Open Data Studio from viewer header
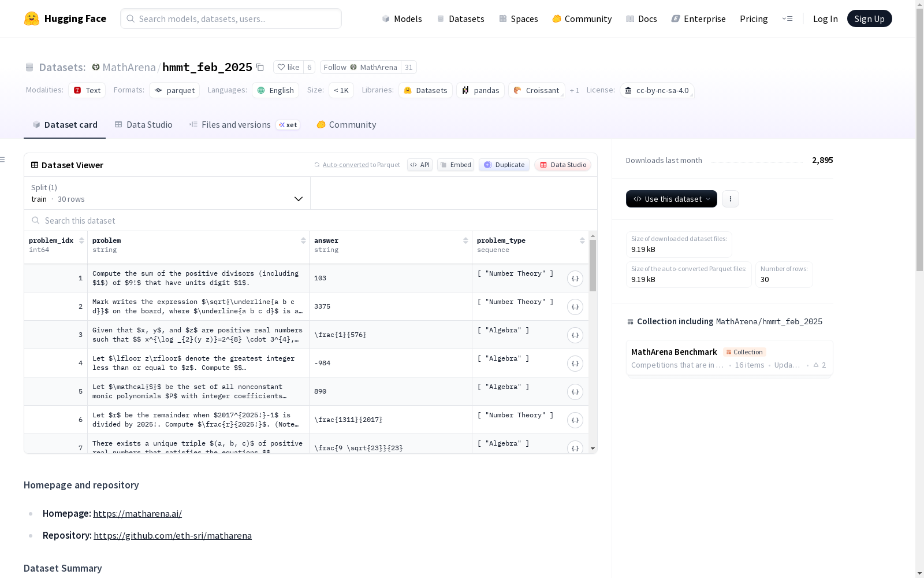 point(563,165)
